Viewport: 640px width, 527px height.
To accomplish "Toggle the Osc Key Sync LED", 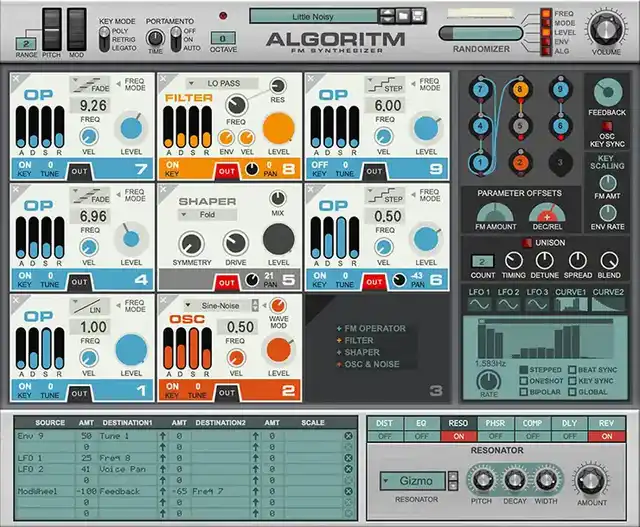I will [x=607, y=126].
